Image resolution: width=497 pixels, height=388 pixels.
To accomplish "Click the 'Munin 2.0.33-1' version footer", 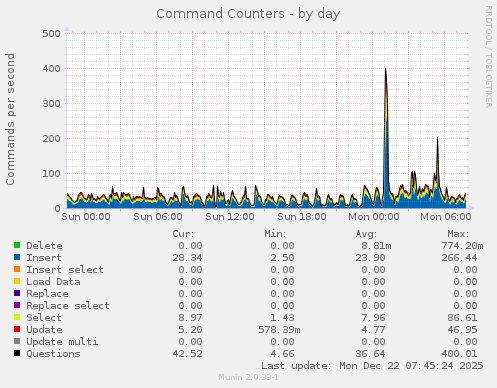I will [248, 377].
